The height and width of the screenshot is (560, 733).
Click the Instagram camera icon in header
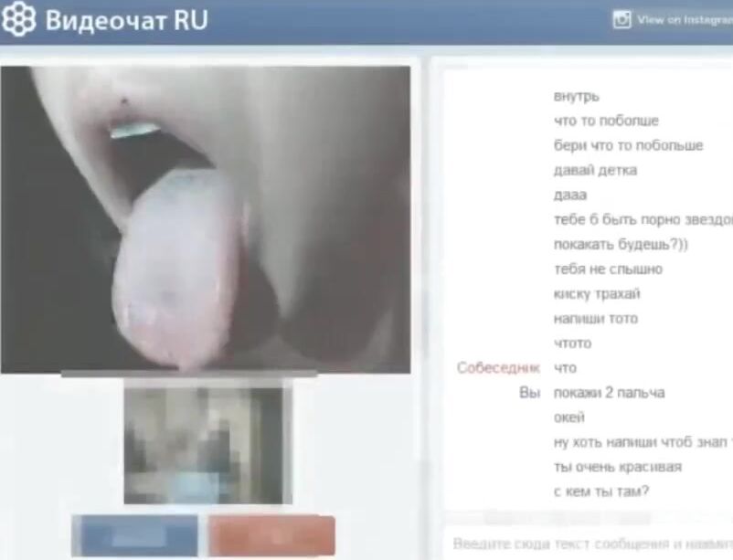coord(621,19)
